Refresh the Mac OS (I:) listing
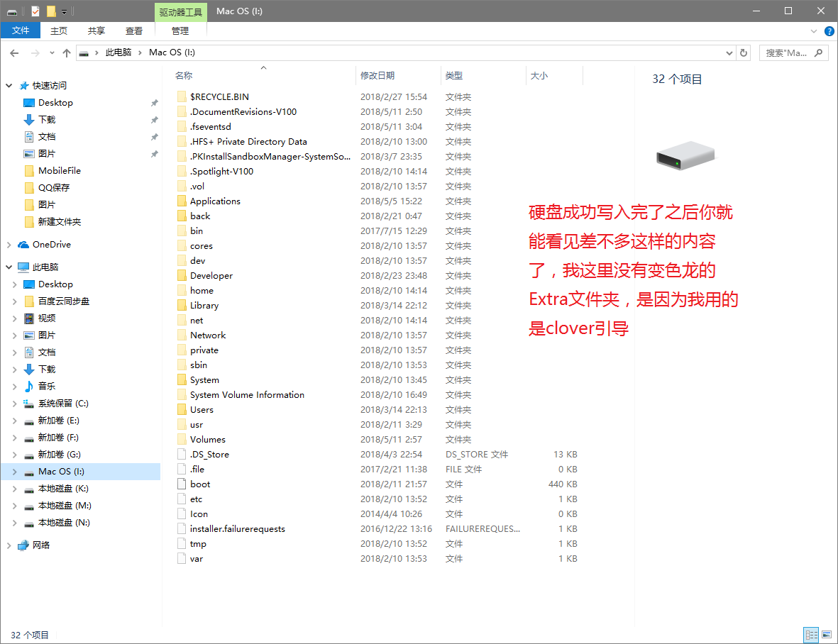The image size is (838, 644). 744,53
